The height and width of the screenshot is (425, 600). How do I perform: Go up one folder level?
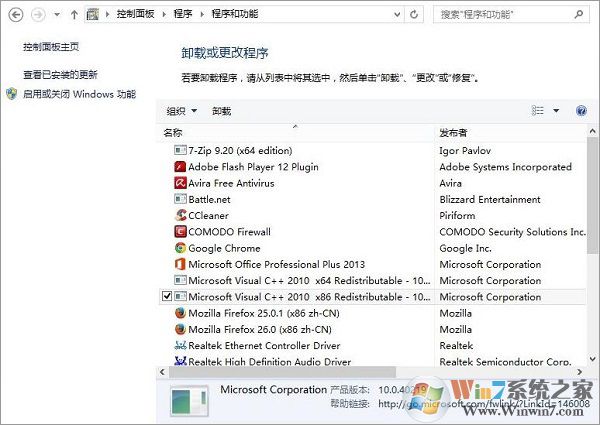(74, 15)
